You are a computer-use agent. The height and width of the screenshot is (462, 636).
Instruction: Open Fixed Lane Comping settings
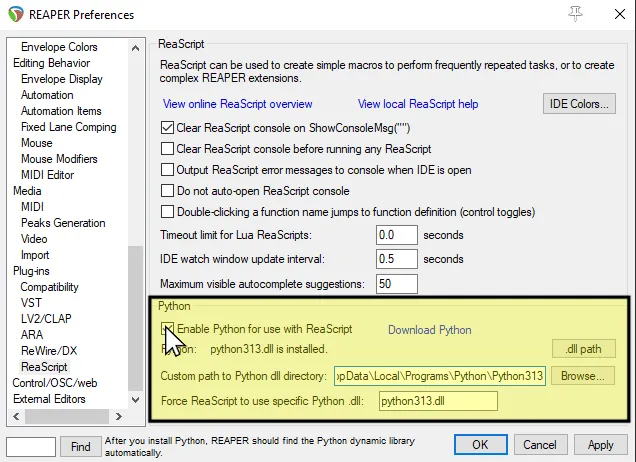point(69,127)
